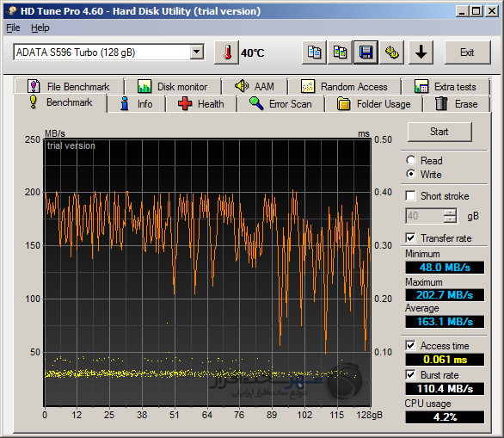
Task: Open the Extra tests tab
Action: (x=446, y=87)
